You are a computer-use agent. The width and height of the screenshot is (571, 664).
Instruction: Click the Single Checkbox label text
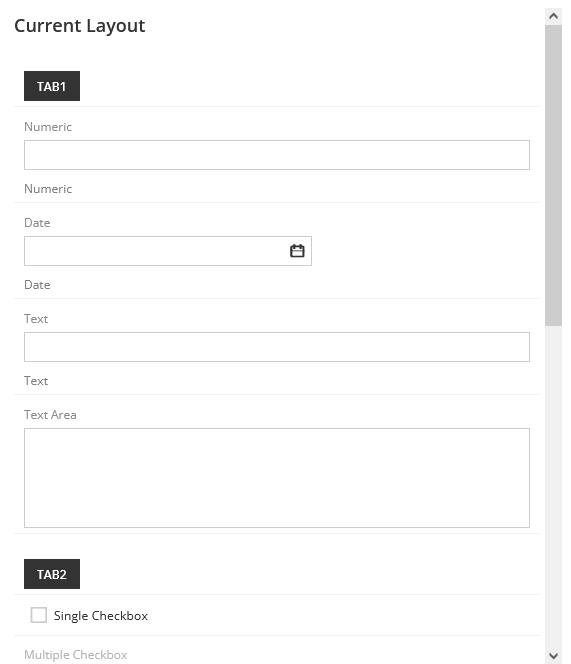101,615
